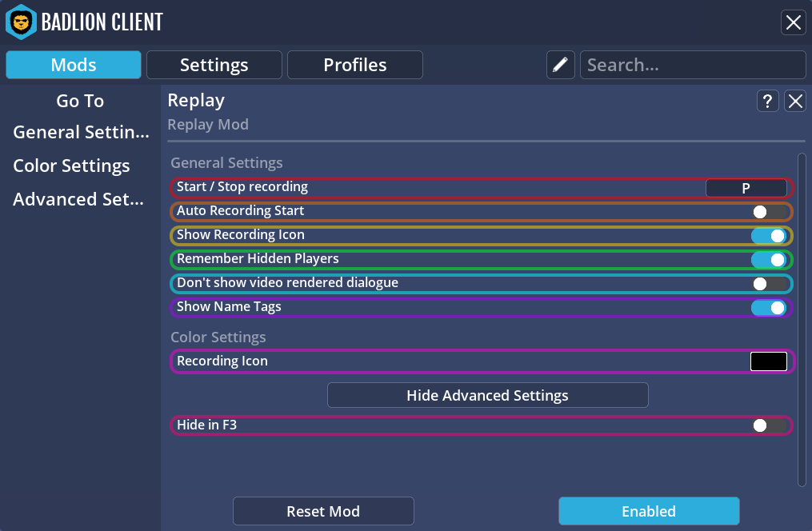Focus the Search field

pyautogui.click(x=693, y=65)
